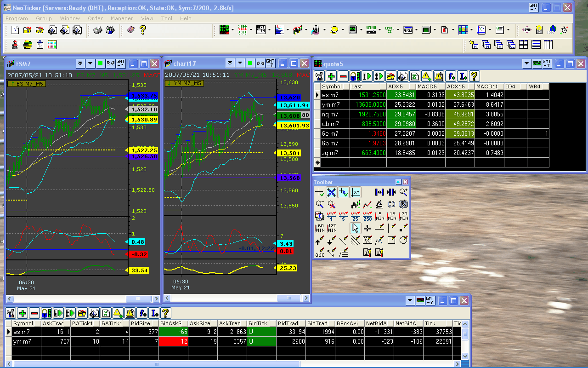
Task: Click the printer icon in main toolbar
Action: click(x=97, y=30)
